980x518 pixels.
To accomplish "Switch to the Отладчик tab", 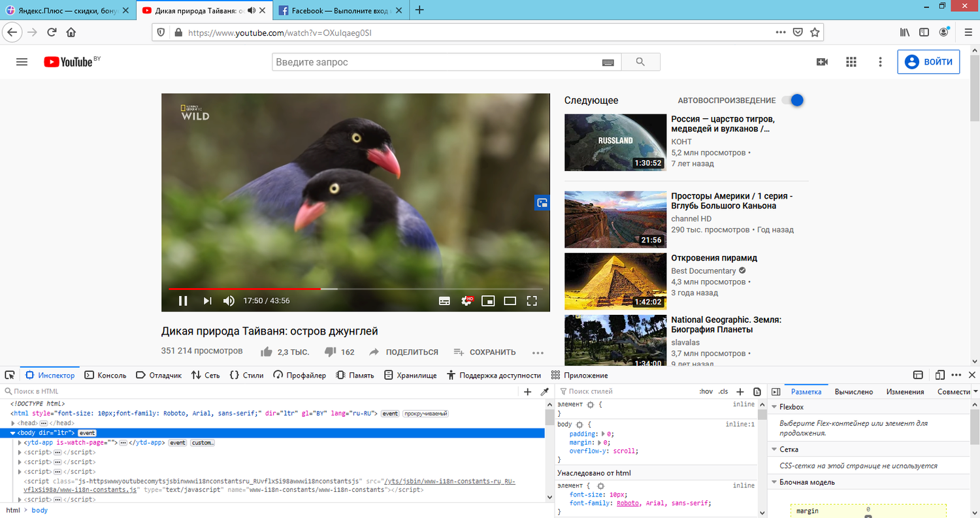I will (159, 375).
